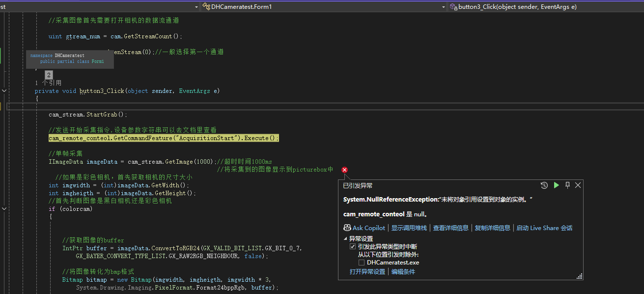Click the red exception error icon
This screenshot has height=294, width=644.
344,170
